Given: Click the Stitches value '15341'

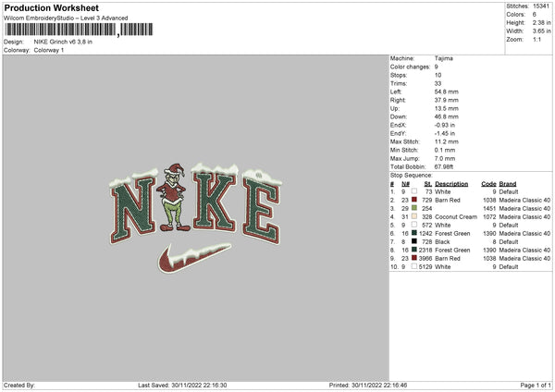Looking at the screenshot, I should click(x=541, y=6).
